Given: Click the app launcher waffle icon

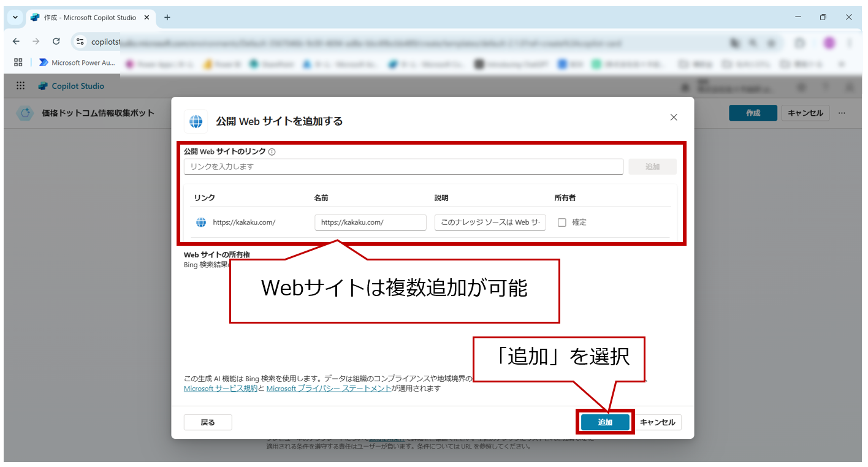Looking at the screenshot, I should 20,86.
